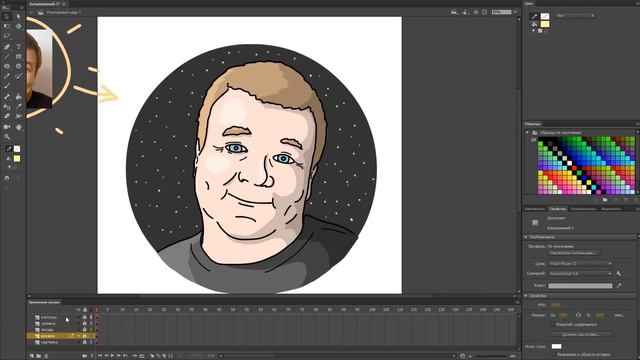Screen dimensions: 640x360
Task: Select the Pen tool
Action: [7, 47]
